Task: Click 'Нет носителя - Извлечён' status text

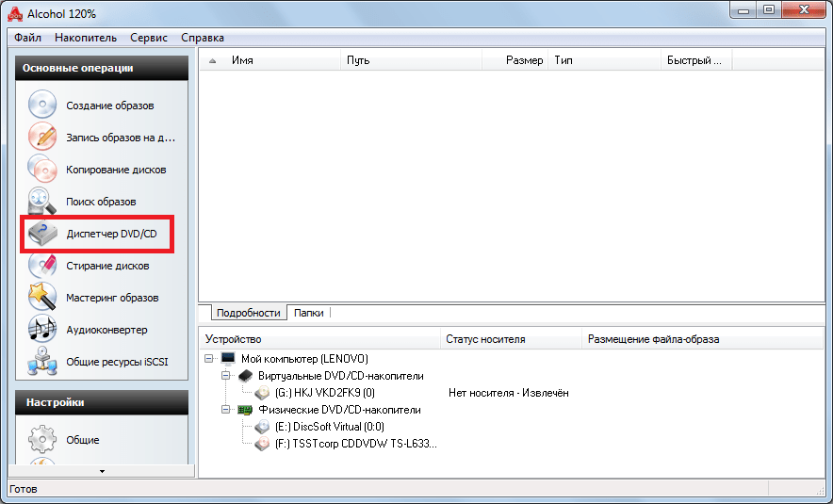Action: pos(509,393)
